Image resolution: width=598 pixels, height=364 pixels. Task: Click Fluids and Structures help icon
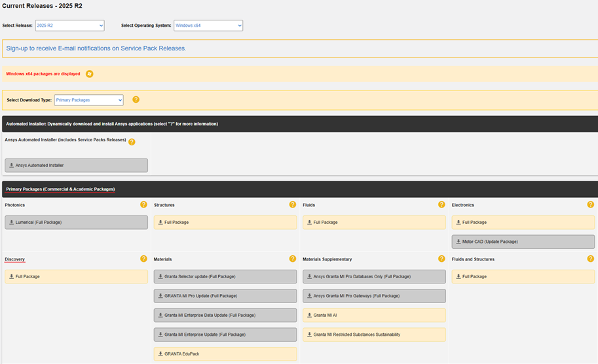click(x=591, y=259)
